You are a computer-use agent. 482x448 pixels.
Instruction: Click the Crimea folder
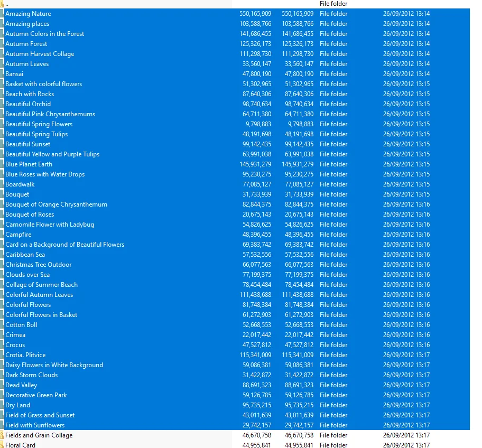(15, 335)
